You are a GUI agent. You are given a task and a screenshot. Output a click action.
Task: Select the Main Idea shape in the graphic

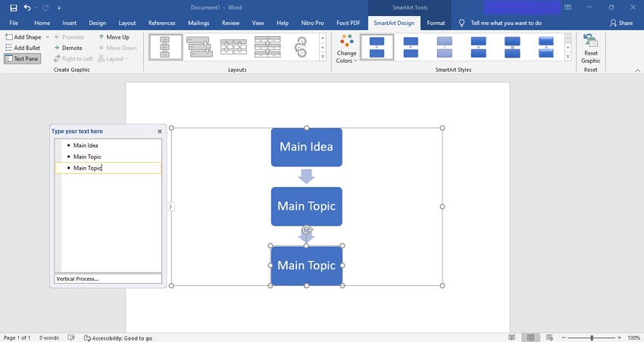pos(306,147)
